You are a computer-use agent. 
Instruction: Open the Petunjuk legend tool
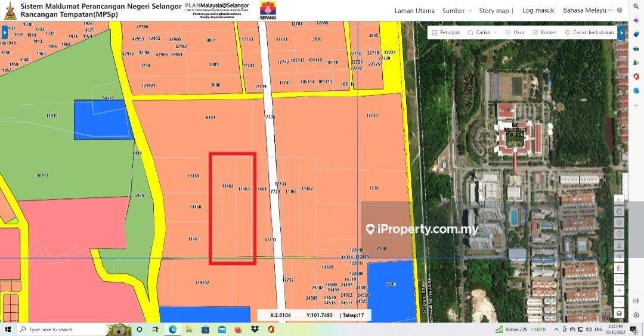tap(445, 33)
